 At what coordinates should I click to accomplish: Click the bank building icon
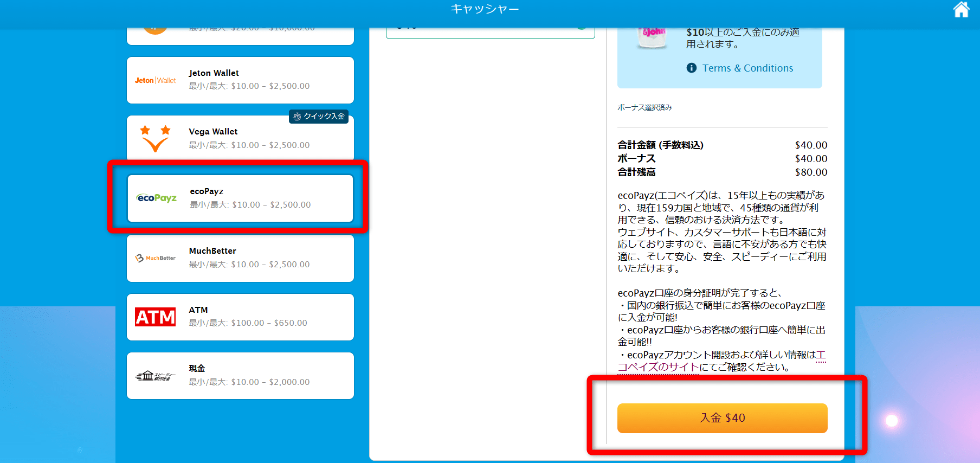click(x=156, y=376)
